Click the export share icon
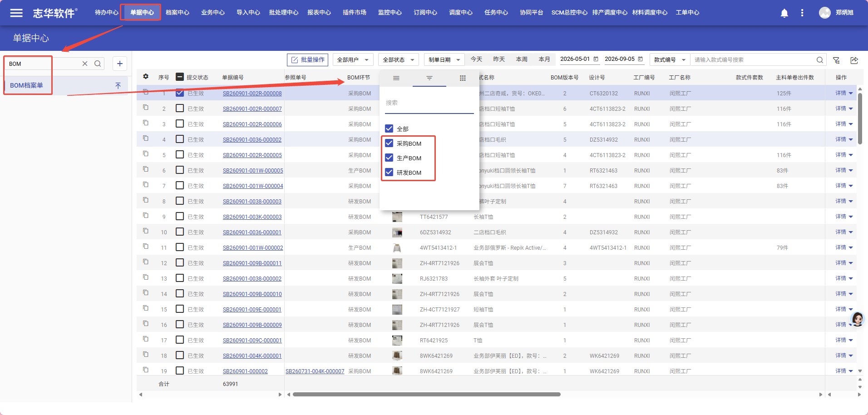 (854, 60)
